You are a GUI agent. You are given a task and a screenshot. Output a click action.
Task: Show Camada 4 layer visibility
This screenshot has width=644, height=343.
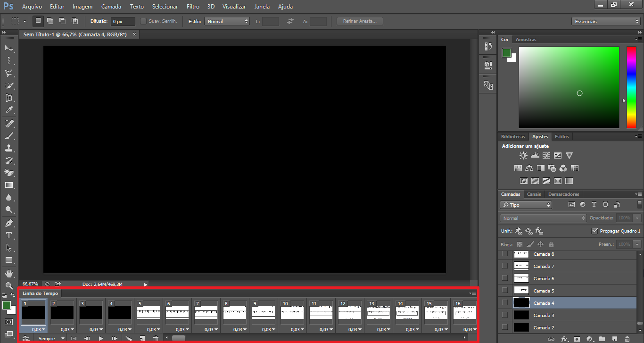[x=505, y=303]
